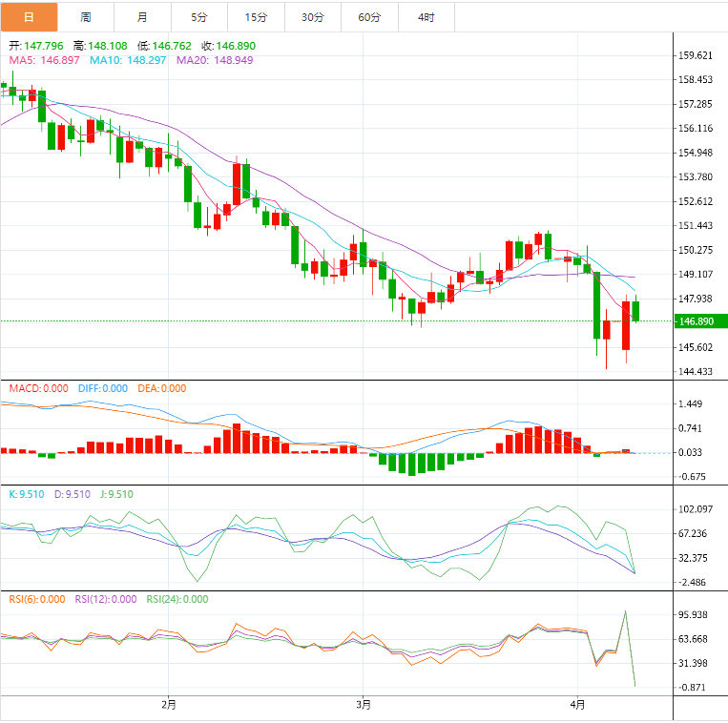Click the J: 9.510 label

[117, 494]
